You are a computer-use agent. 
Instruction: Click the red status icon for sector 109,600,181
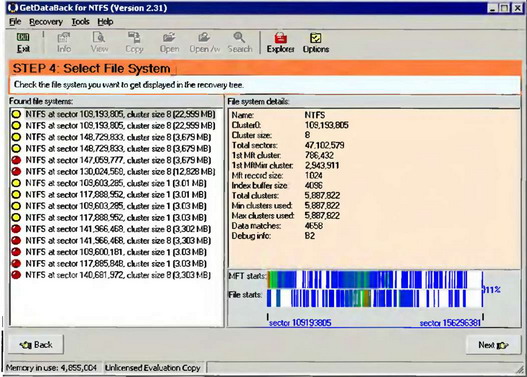tap(16, 252)
